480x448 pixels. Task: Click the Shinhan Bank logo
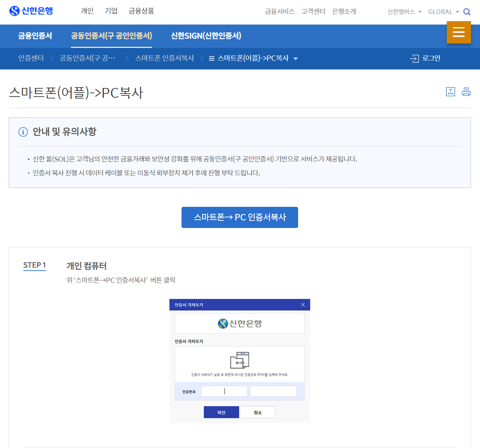pos(31,11)
